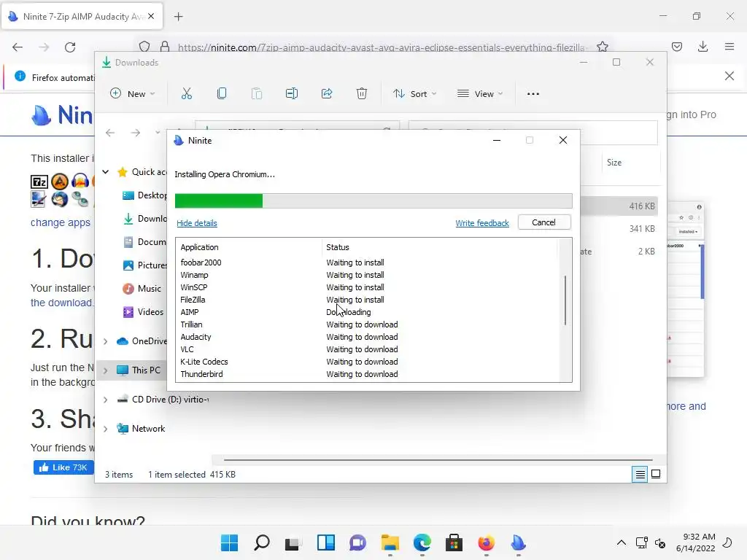Click the Copy icon in Downloads toolbar
Screen dimensions: 747x560
(222, 94)
